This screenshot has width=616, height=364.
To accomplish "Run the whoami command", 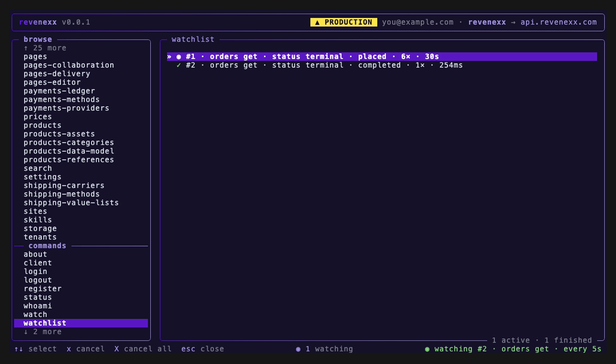I will 38,306.
